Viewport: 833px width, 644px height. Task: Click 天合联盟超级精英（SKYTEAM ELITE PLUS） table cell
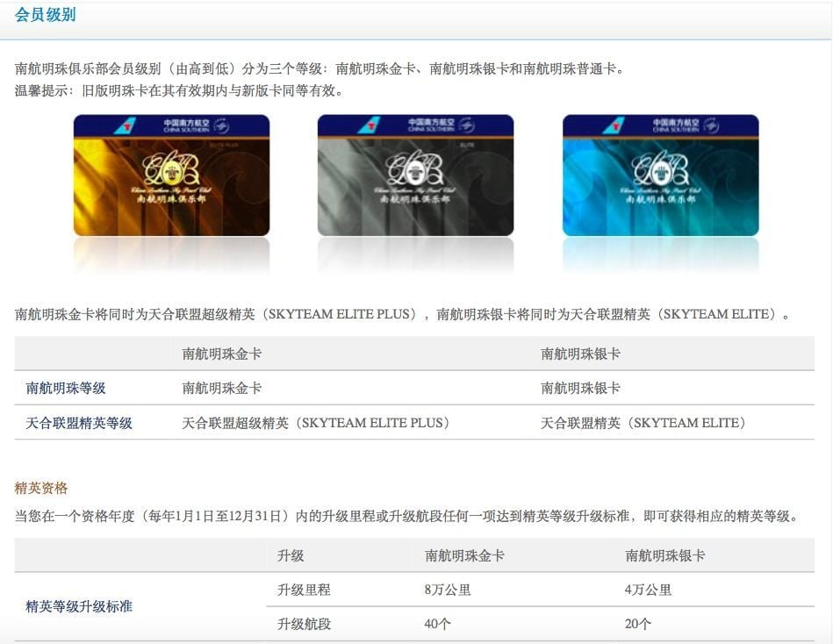pos(317,423)
